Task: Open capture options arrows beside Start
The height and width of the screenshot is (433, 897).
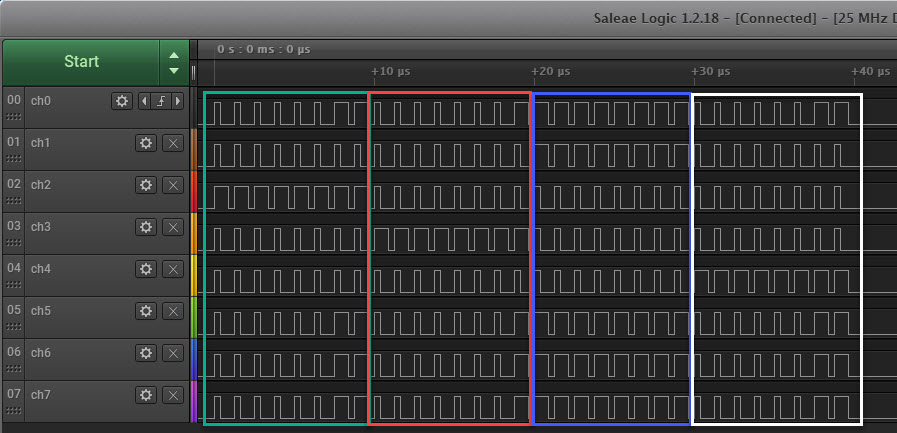Action: 174,62
